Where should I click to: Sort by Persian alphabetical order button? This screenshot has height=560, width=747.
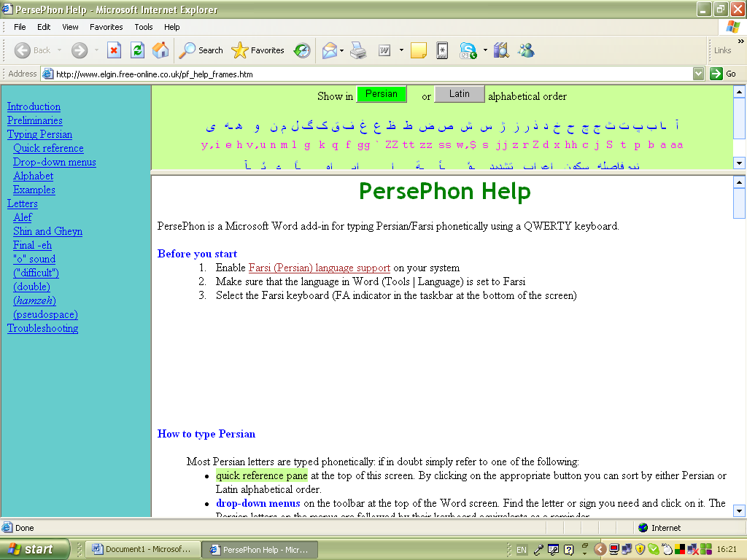coord(381,94)
